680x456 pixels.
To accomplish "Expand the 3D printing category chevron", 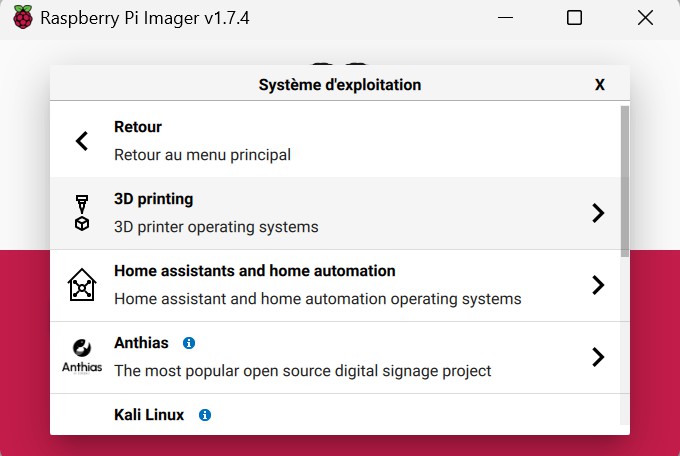I will coord(598,213).
